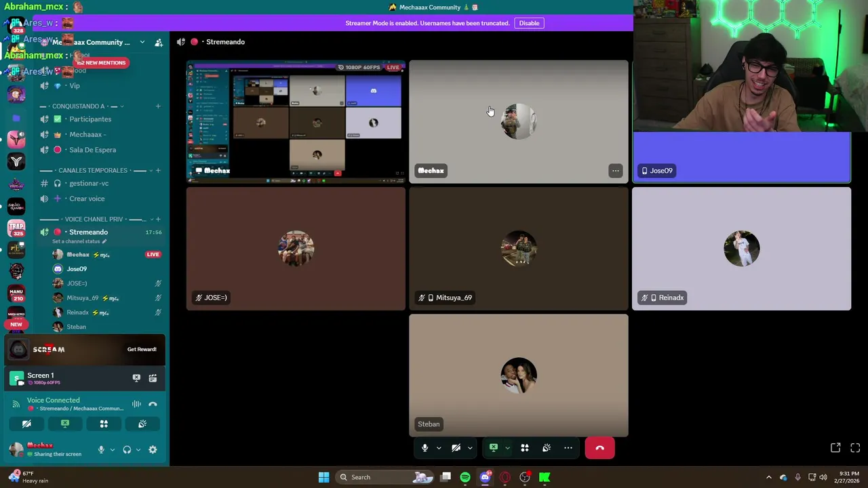Open clips icon in Screen 1 panel
The image size is (868, 488).
(x=153, y=378)
